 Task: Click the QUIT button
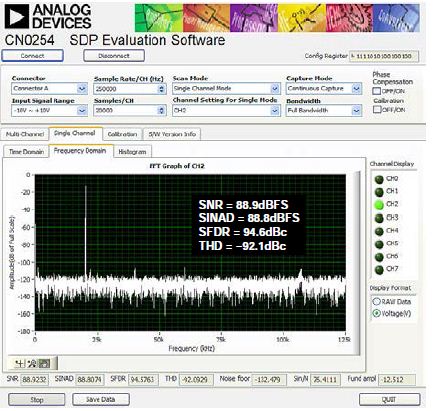tap(389, 399)
